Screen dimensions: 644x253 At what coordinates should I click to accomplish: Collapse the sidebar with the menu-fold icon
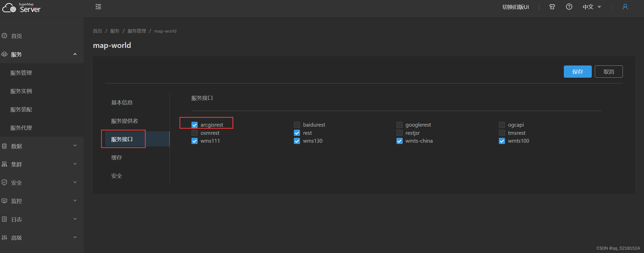pos(98,7)
